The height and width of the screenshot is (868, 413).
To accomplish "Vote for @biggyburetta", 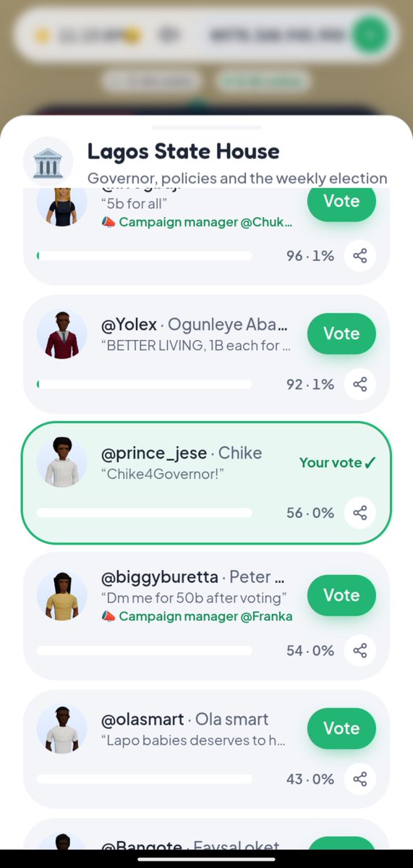I will coord(341,595).
